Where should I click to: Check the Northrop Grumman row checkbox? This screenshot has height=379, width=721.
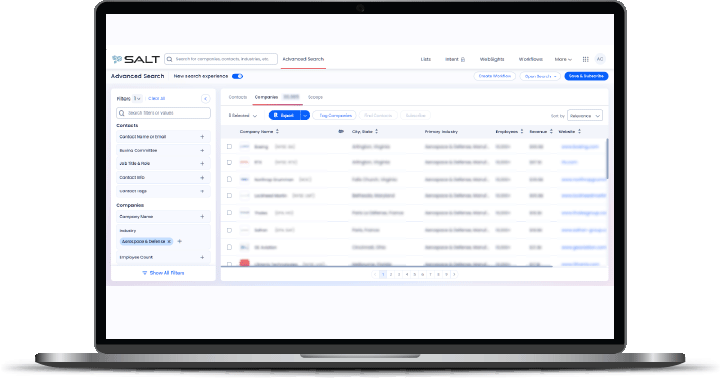pos(229,179)
